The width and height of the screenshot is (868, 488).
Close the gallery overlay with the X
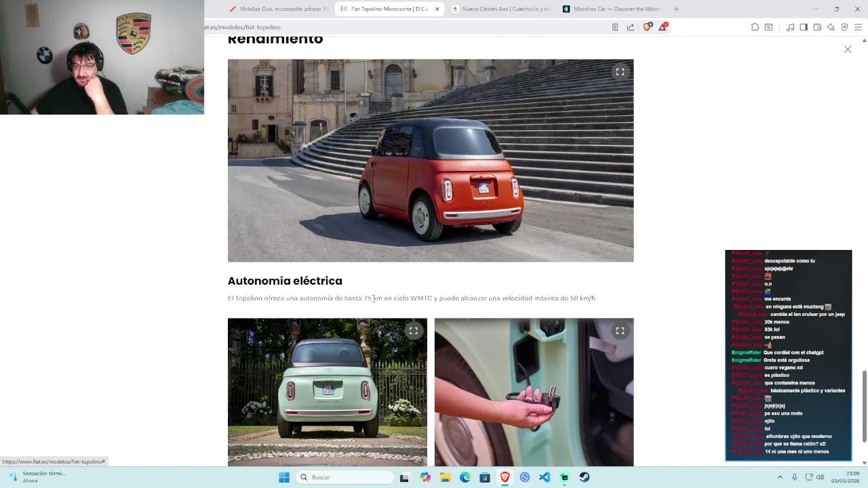(x=848, y=49)
